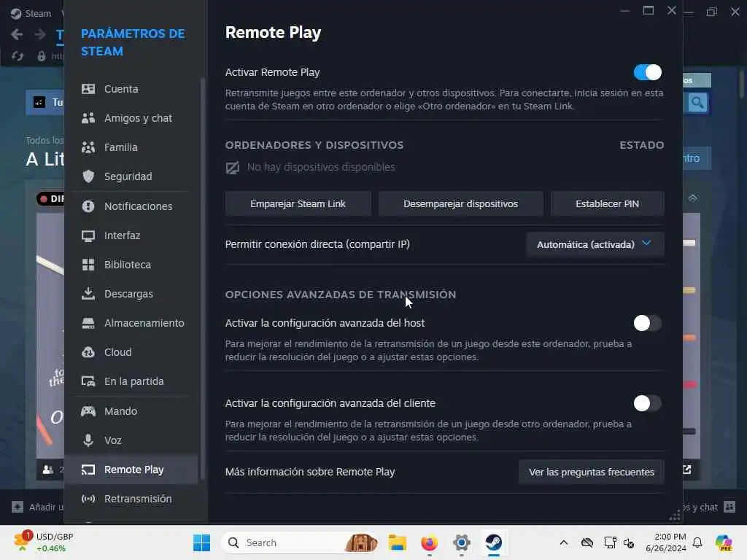
Task: Click the 2:00 PM clock and date
Action: point(665,542)
